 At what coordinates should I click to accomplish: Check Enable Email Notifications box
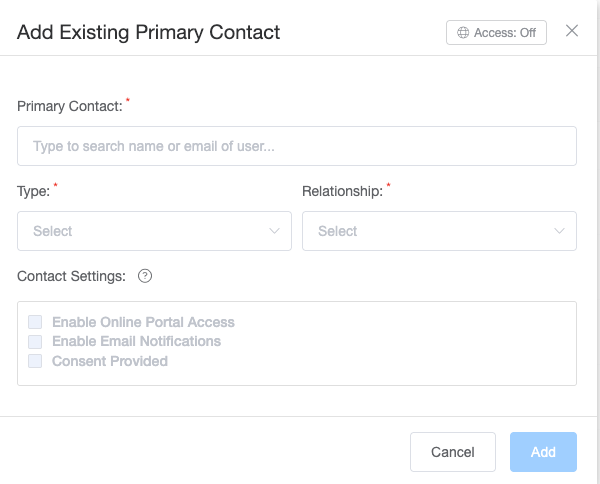point(35,341)
